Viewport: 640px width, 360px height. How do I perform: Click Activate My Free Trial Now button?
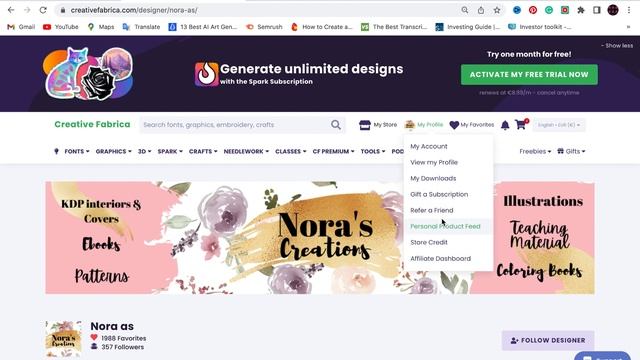pyautogui.click(x=529, y=75)
